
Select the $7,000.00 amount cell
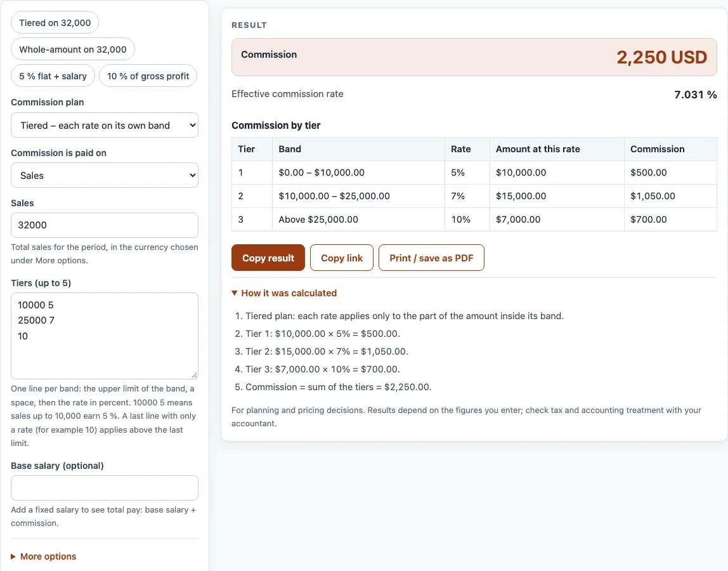[557, 220]
